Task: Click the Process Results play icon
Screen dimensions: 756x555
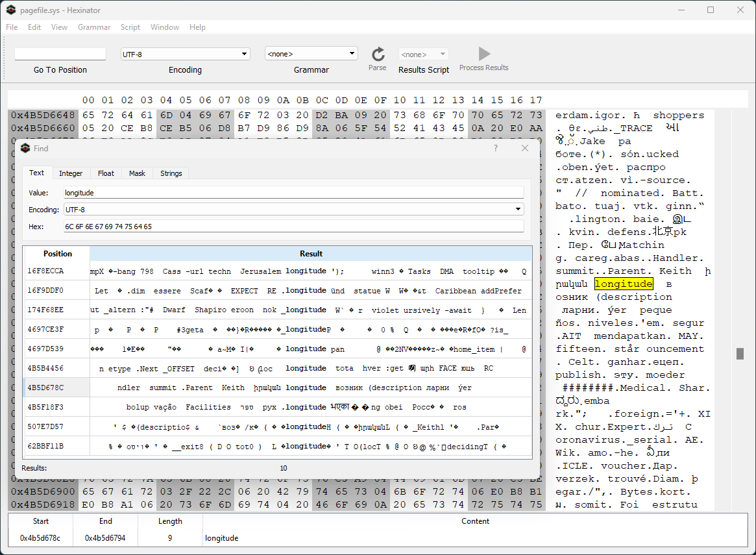Action: pyautogui.click(x=484, y=53)
